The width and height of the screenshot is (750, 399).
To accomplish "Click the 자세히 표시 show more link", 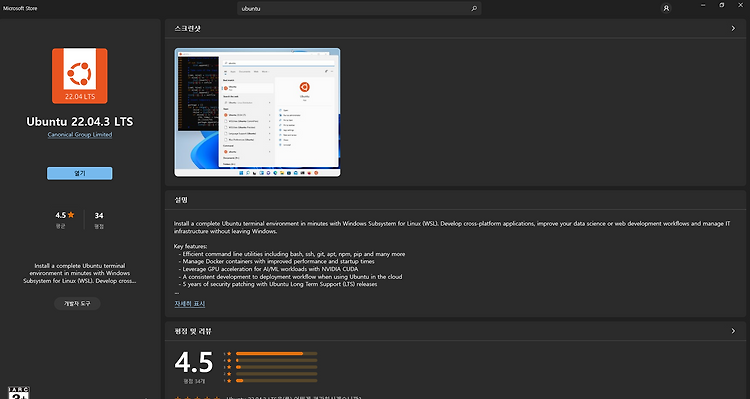I will point(190,304).
